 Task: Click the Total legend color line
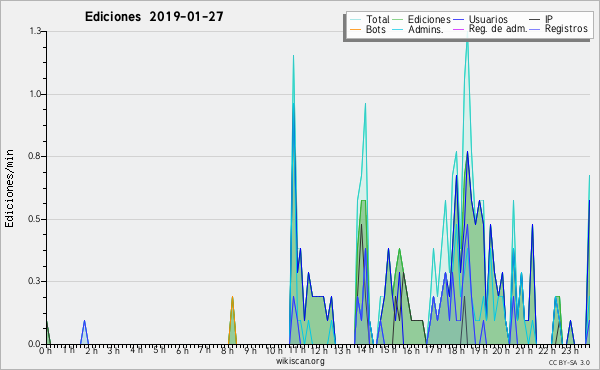[x=355, y=20]
